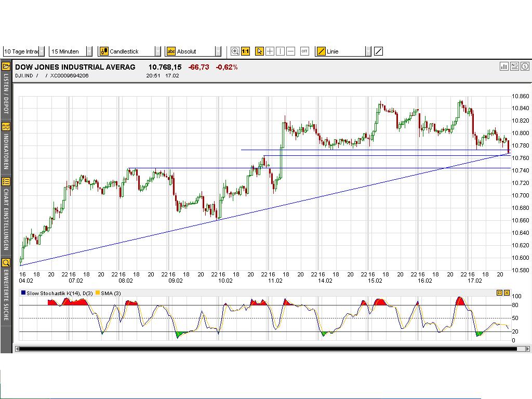Image resolution: width=532 pixels, height=399 pixels.
Task: Click the 10.580 price axis label
Action: (x=520, y=270)
